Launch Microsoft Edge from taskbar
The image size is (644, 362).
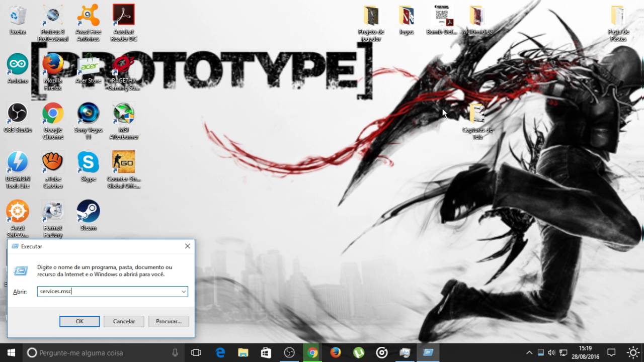tap(220, 352)
